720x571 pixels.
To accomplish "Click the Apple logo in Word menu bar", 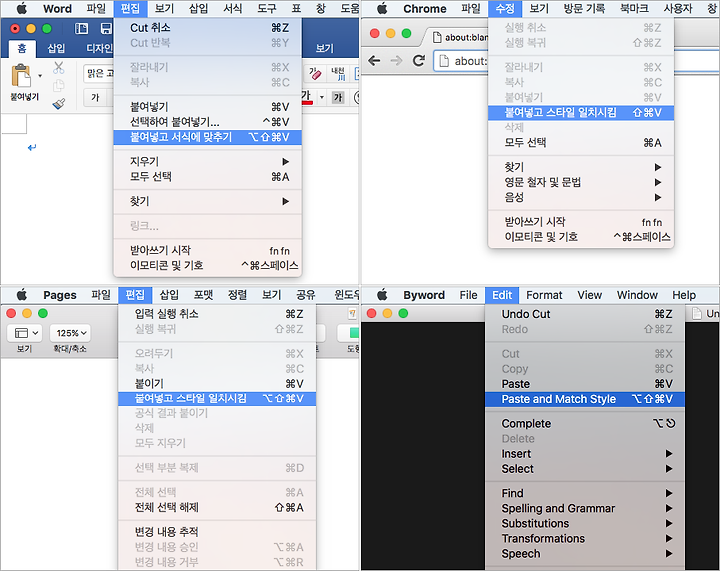I will point(21,8).
